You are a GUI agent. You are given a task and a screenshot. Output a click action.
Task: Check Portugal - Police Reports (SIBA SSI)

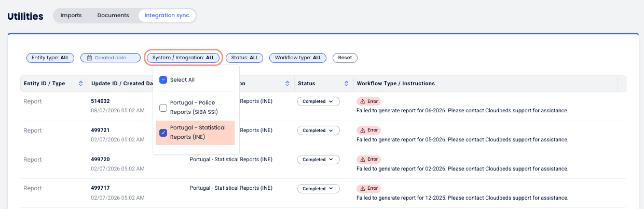click(163, 108)
